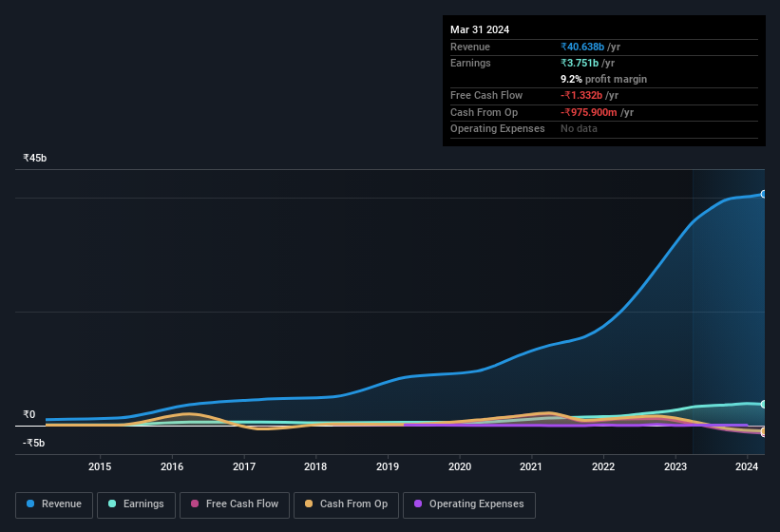Click the -₹975.900m cash from op value

tap(589, 112)
